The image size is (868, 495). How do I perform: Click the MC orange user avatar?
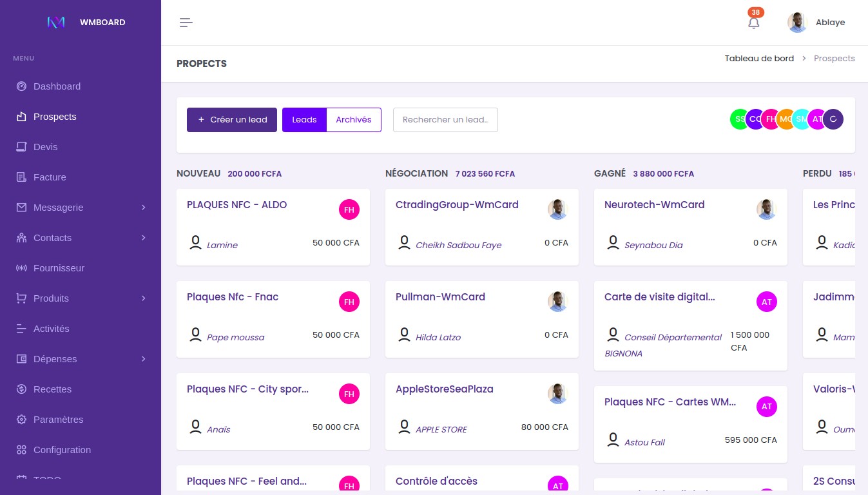785,119
